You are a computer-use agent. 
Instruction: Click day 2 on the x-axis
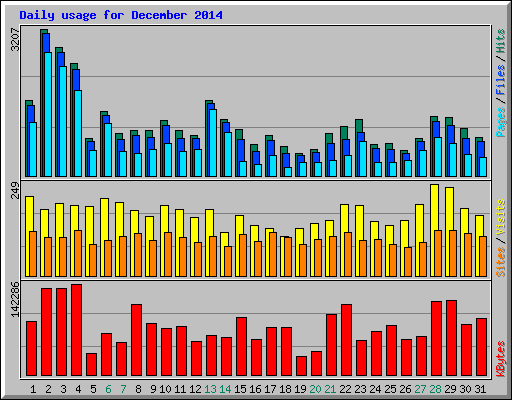48,389
